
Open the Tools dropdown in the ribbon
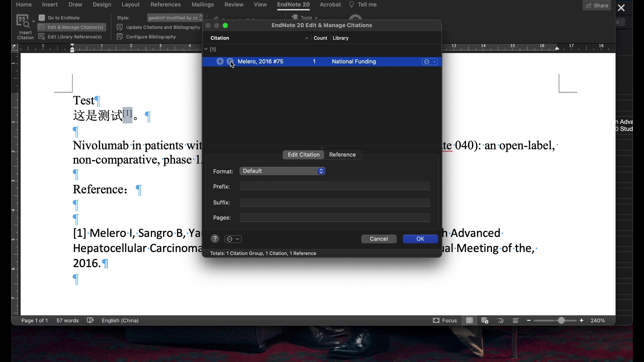[x=305, y=17]
